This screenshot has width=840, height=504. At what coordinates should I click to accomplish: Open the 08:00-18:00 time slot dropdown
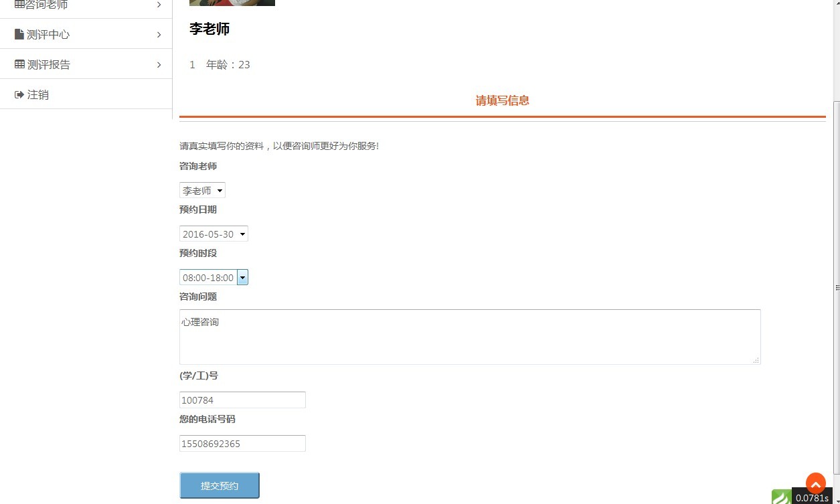(214, 277)
